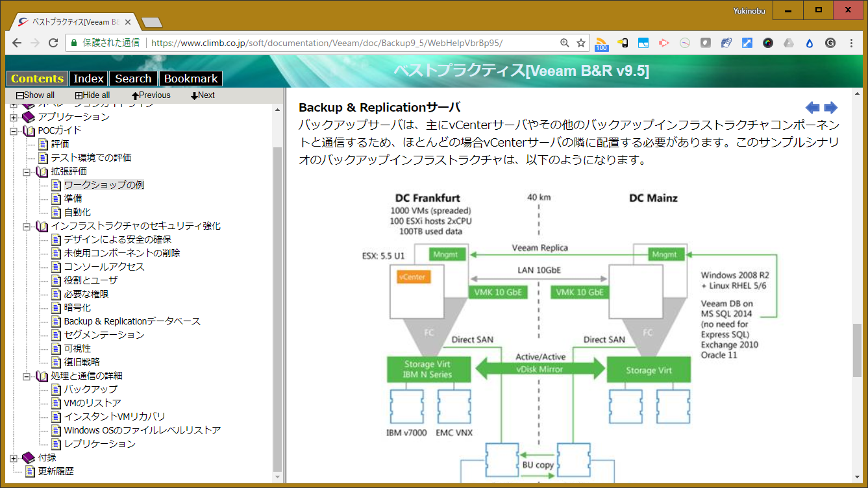Switch to the Index tab

point(89,79)
